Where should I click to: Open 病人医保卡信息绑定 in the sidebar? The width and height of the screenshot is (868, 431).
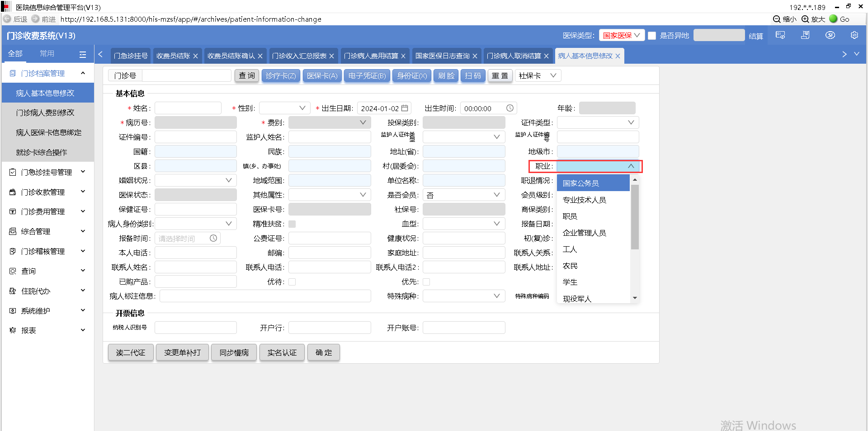48,132
